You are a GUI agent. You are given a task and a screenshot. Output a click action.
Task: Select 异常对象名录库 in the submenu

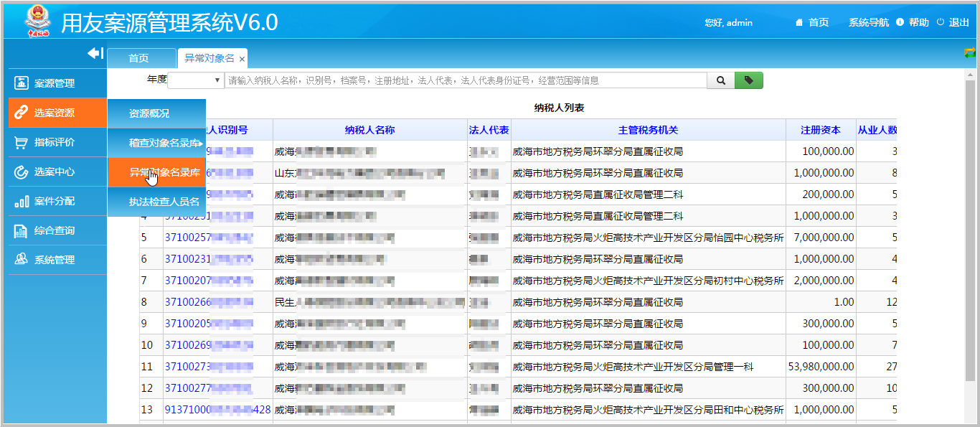tap(156, 172)
